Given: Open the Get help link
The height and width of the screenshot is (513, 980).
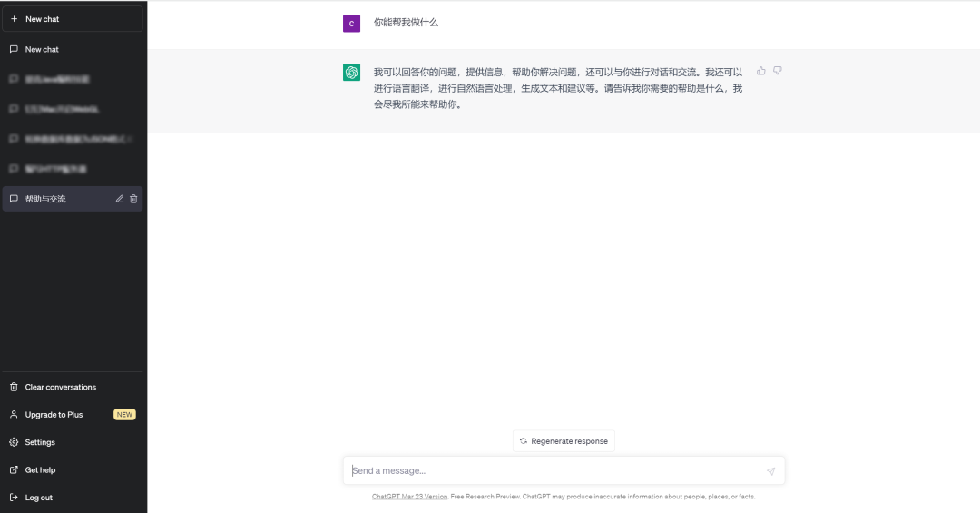Looking at the screenshot, I should tap(40, 470).
